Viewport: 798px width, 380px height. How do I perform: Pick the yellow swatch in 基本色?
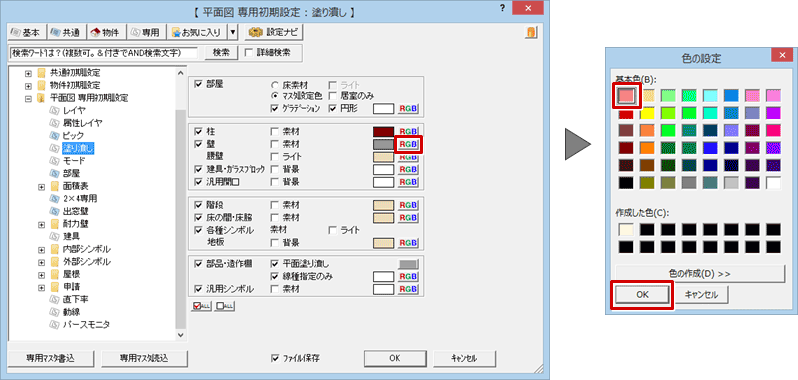(648, 112)
